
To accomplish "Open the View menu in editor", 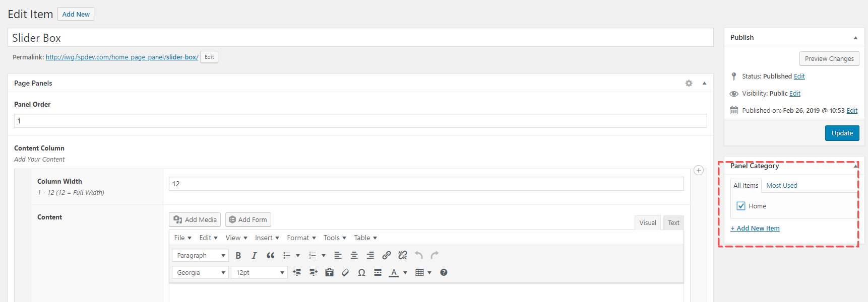I will [x=236, y=238].
